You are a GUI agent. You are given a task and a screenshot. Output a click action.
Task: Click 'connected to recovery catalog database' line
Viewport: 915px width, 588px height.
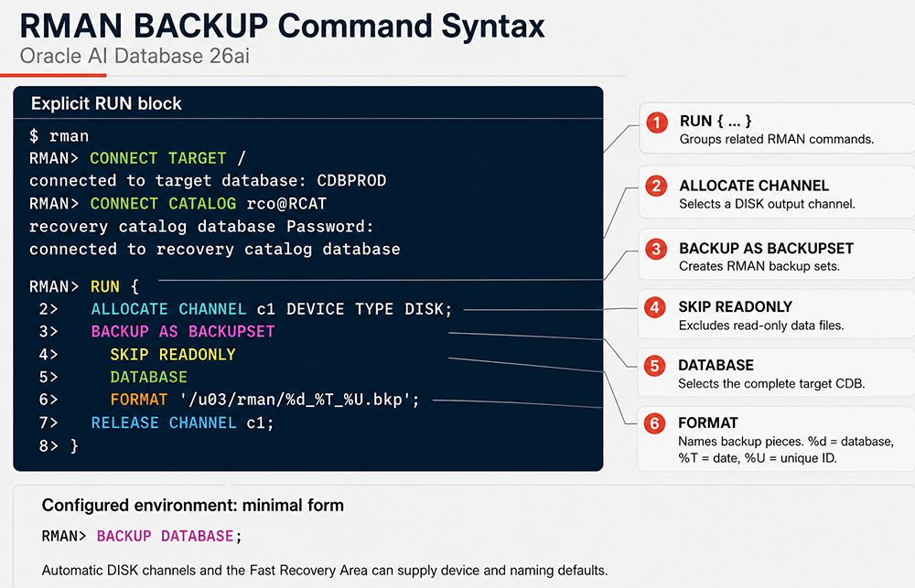(215, 250)
